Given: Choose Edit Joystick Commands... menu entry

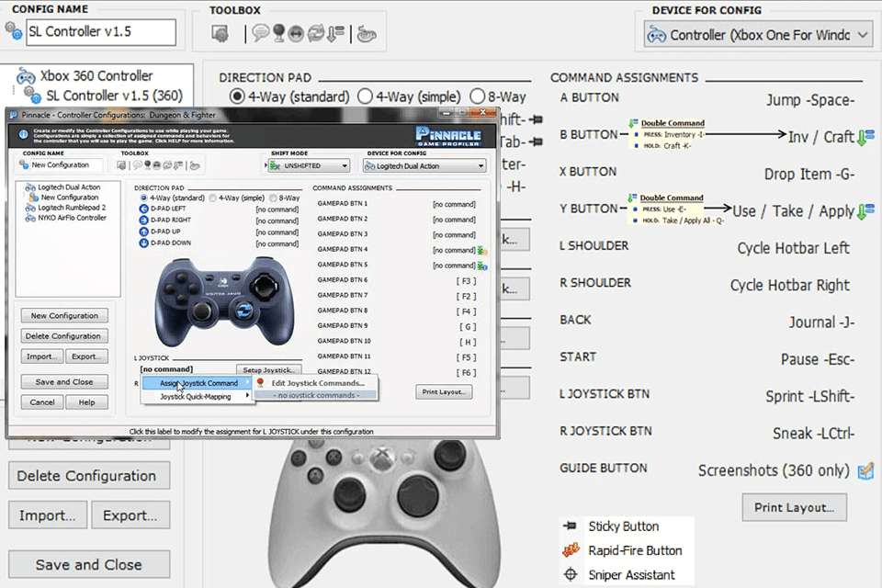Looking at the screenshot, I should [317, 383].
